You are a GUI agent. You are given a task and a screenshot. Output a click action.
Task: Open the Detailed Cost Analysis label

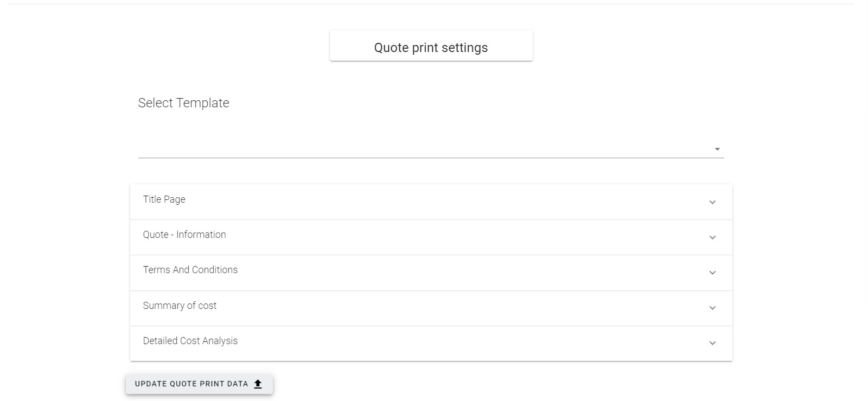(190, 341)
